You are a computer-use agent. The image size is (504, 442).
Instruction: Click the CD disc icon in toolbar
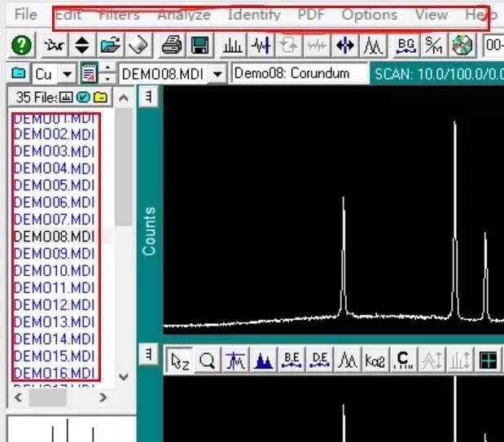click(462, 45)
